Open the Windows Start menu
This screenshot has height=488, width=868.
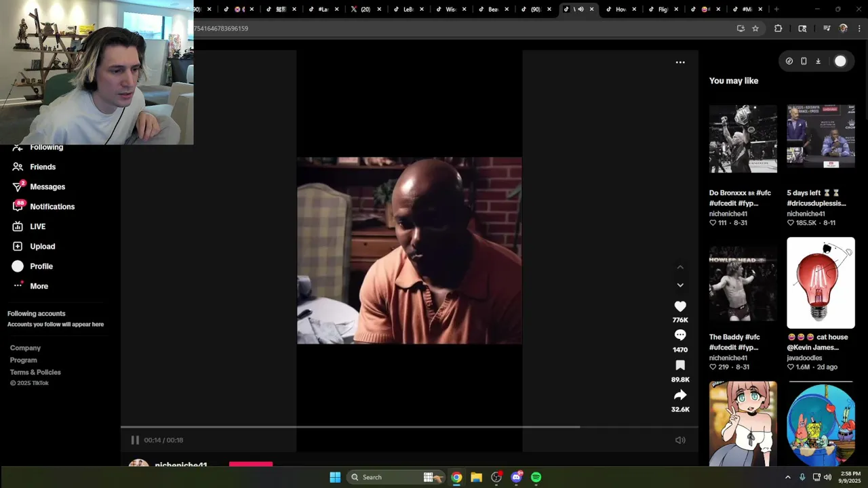(335, 477)
